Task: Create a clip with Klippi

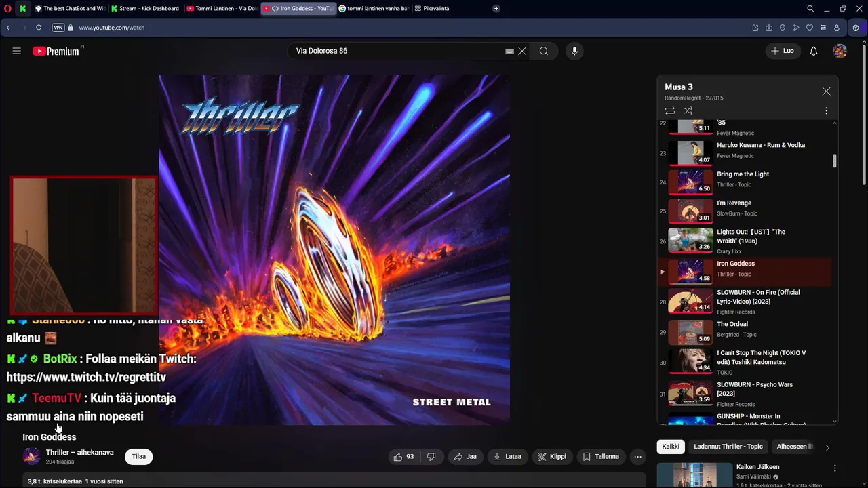Action: (x=552, y=457)
